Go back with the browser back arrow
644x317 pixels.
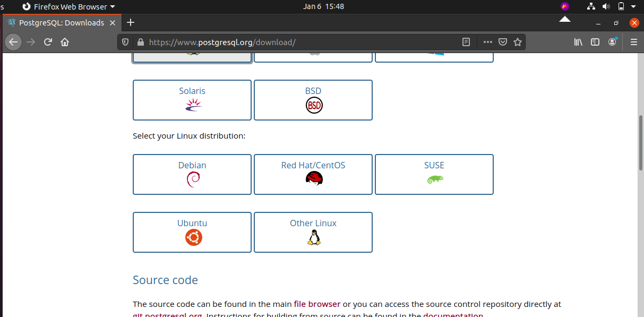click(13, 42)
